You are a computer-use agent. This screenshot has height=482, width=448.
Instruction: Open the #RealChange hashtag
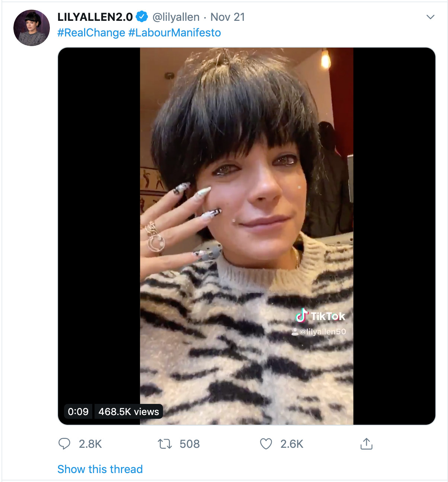91,33
